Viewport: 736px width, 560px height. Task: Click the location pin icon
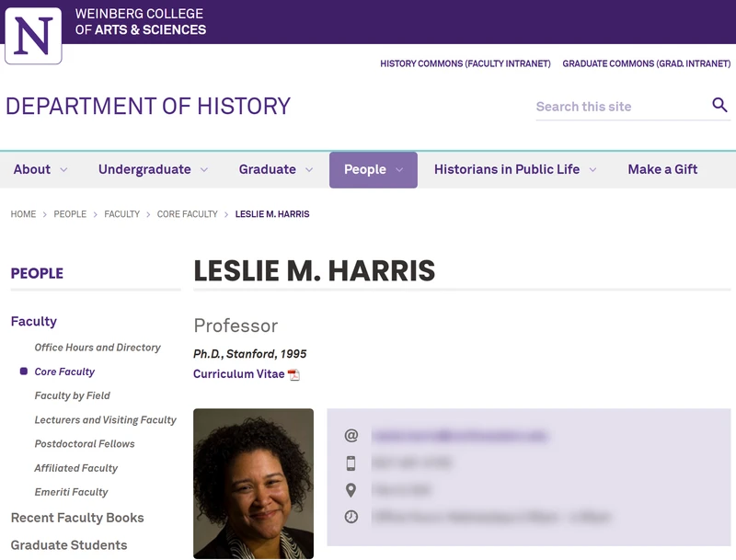click(351, 490)
